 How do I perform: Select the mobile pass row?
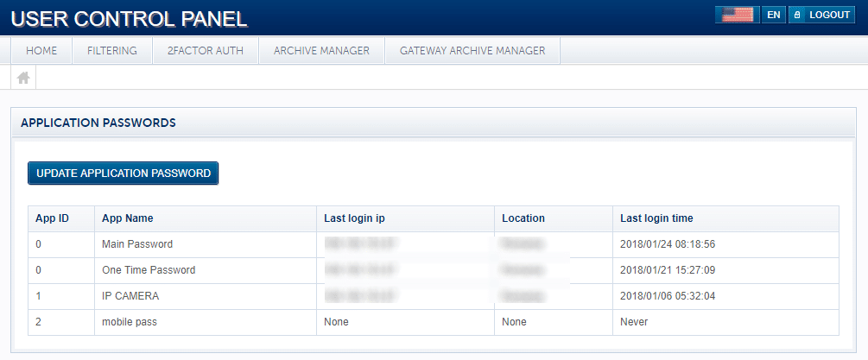point(131,322)
